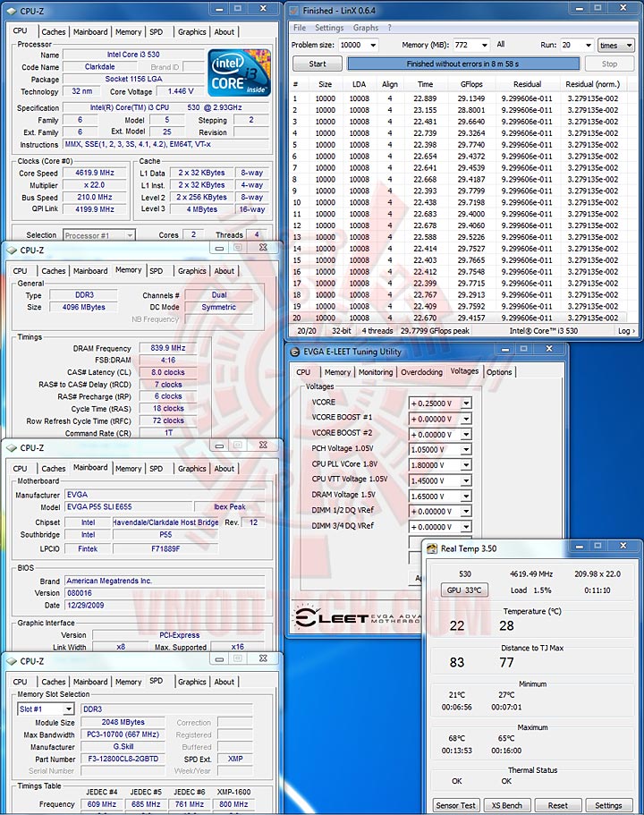
Task: Click the DRAM Frequency value 839.9 MHz
Action: coord(167,348)
